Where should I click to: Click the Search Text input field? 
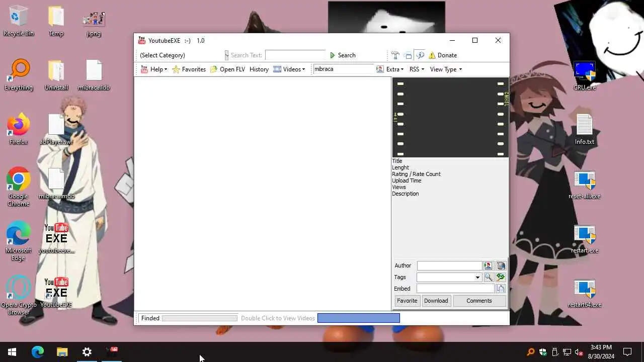click(295, 55)
